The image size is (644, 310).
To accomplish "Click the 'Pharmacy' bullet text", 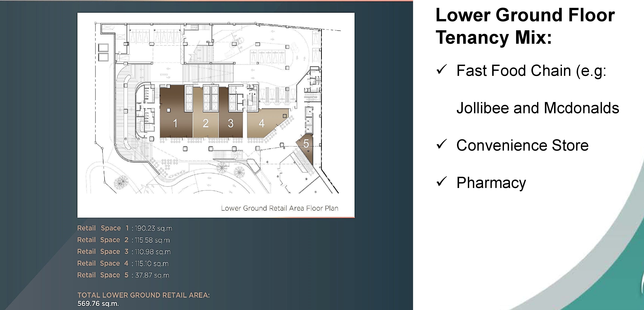I will coord(491,183).
